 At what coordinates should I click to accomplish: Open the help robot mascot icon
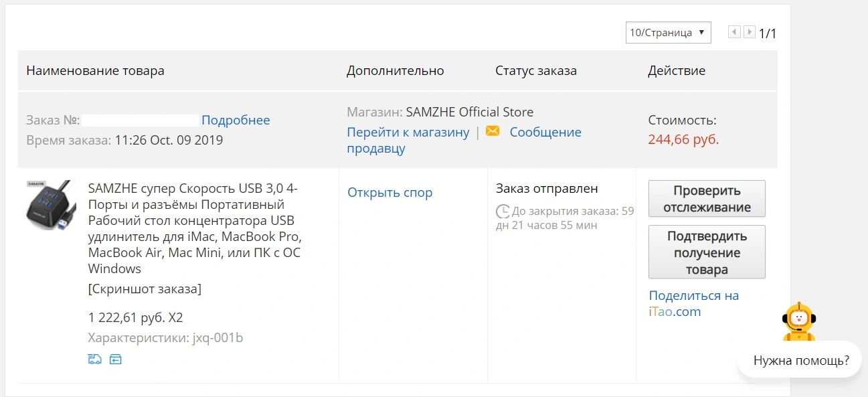(798, 322)
